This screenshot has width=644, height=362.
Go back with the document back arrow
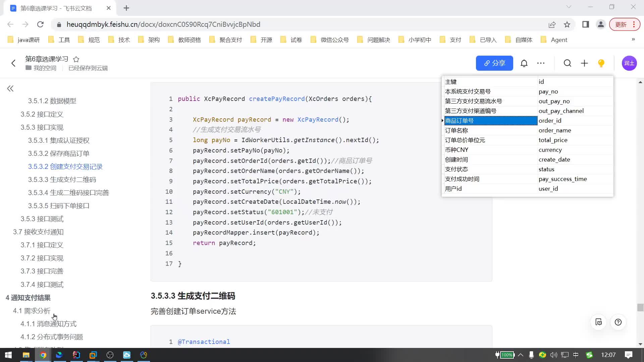tap(13, 63)
